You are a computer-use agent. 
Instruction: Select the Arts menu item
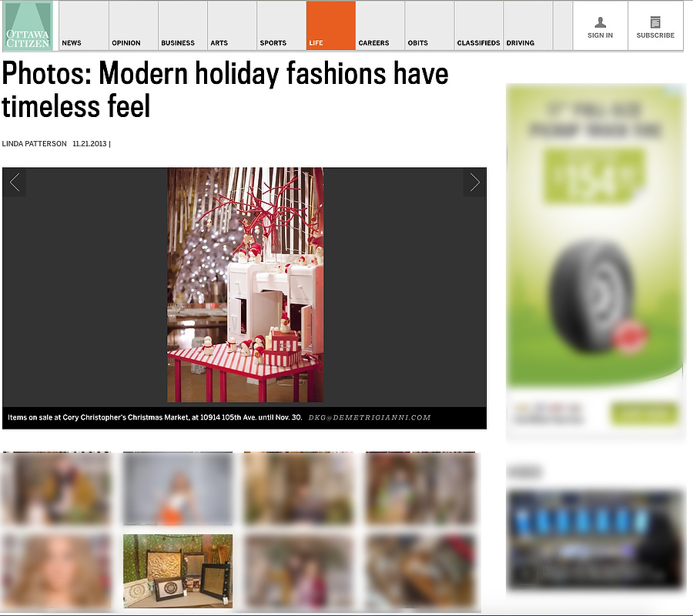click(219, 43)
